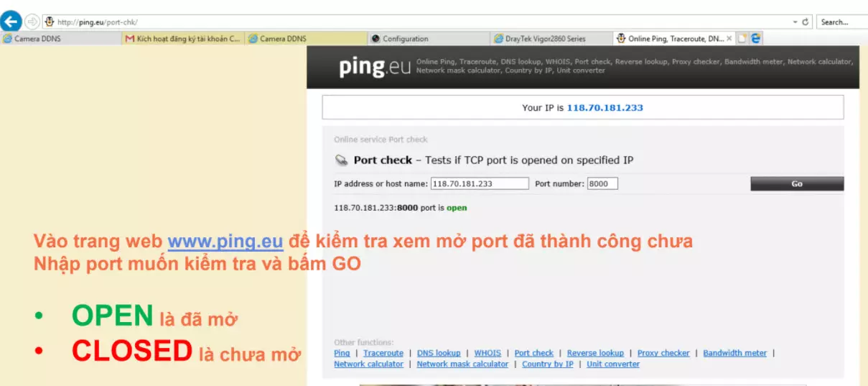This screenshot has height=386, width=868.
Task: Click the Your IP 118.70.181.233 link
Action: tap(605, 108)
